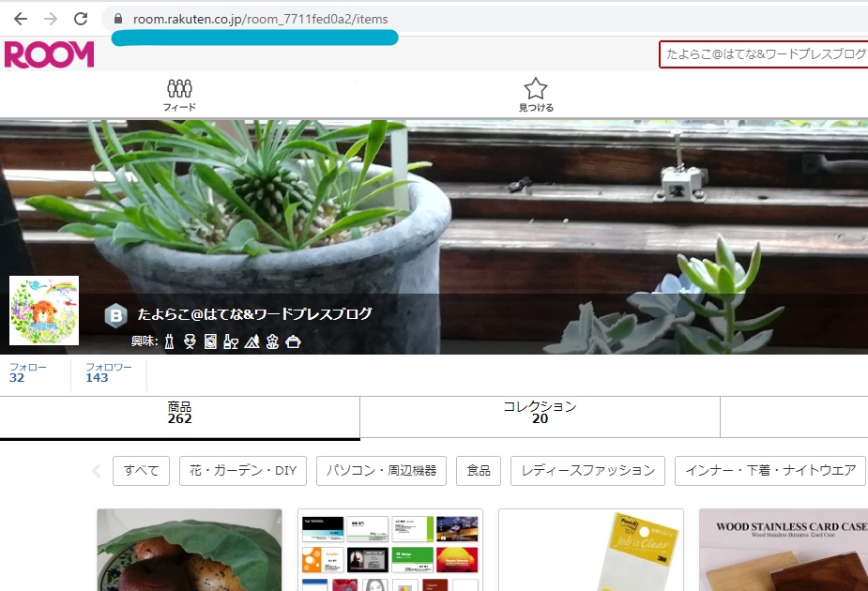This screenshot has height=591, width=868.
Task: Click username たよらこ@はてな&ワードプレスブログ
Action: click(x=254, y=314)
